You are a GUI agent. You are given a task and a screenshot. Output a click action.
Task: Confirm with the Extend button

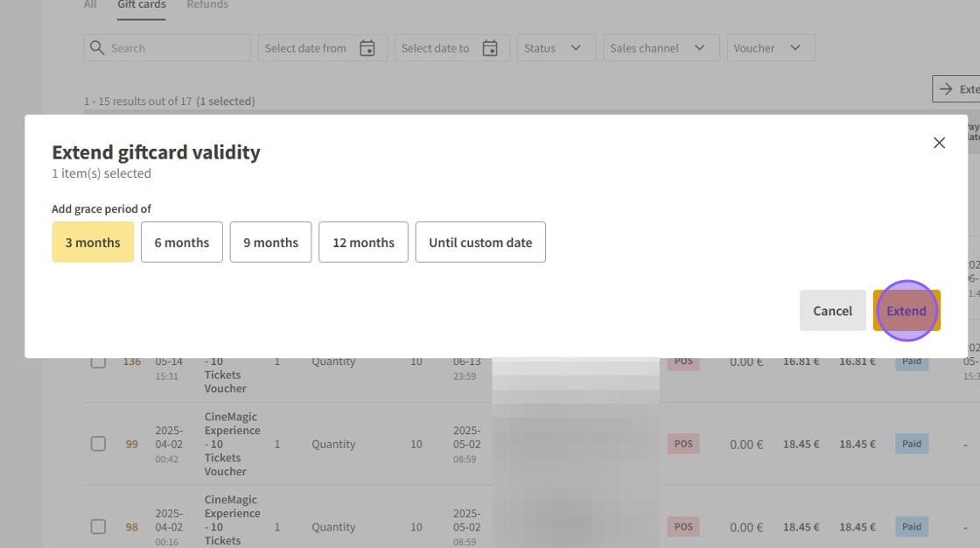(x=906, y=311)
